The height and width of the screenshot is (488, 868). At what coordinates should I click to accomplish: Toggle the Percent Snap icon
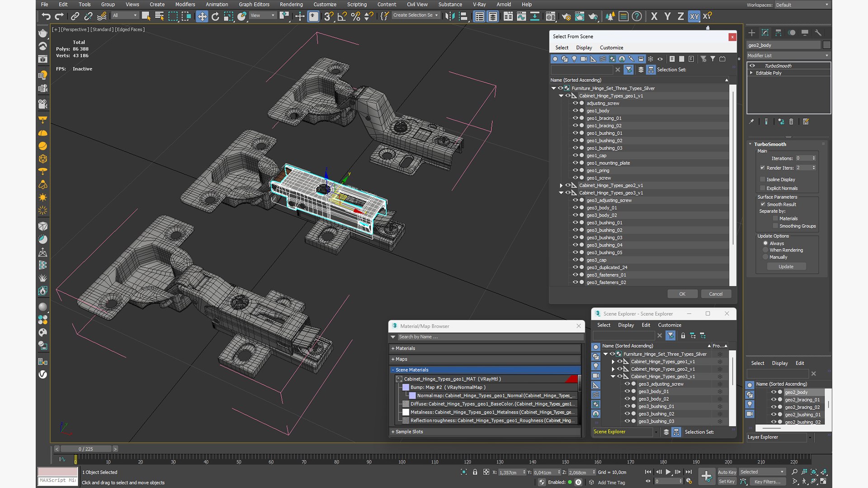356,16
